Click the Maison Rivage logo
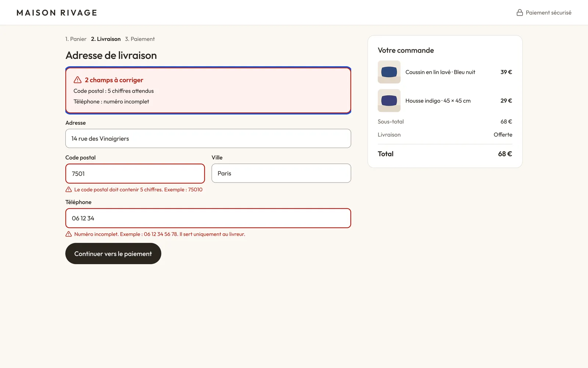 coord(57,13)
